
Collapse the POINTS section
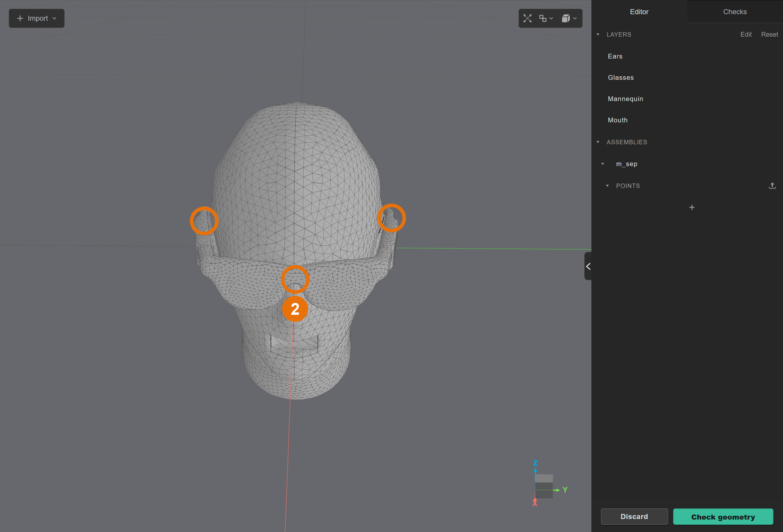coord(607,186)
